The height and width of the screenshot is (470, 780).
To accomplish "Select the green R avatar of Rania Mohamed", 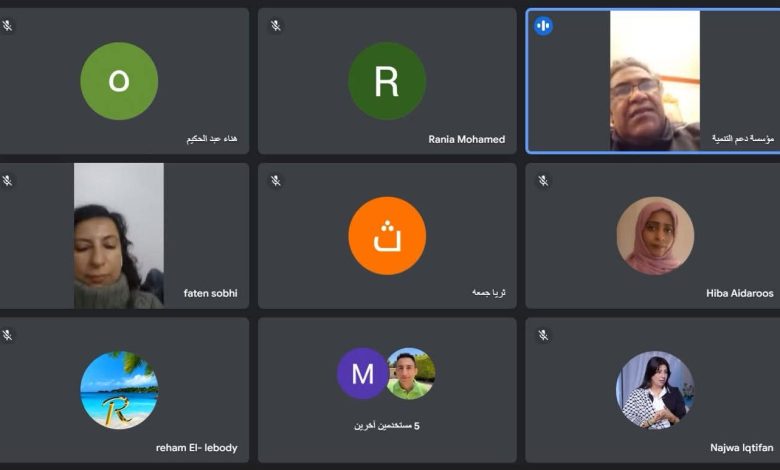I will 387,81.
